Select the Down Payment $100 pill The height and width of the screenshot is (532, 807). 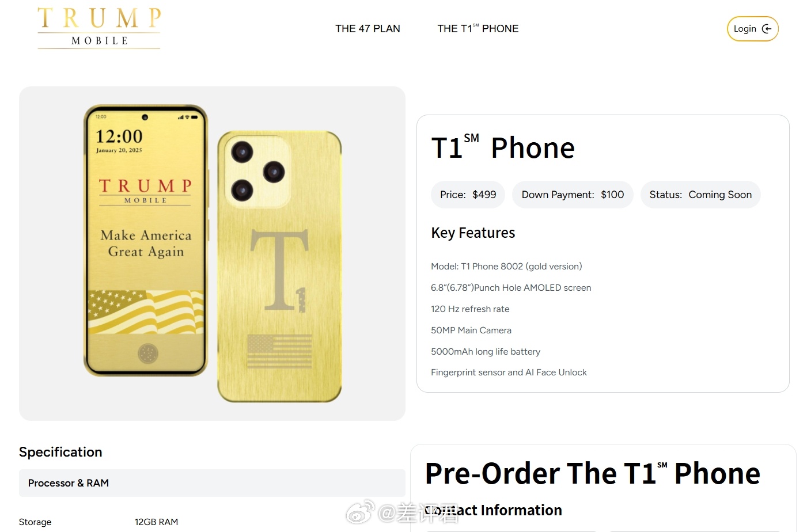[573, 195]
